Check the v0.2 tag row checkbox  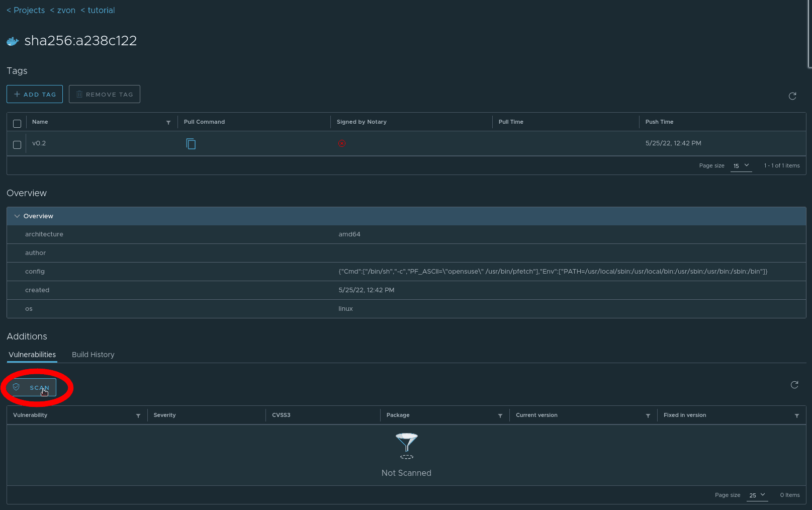(17, 145)
